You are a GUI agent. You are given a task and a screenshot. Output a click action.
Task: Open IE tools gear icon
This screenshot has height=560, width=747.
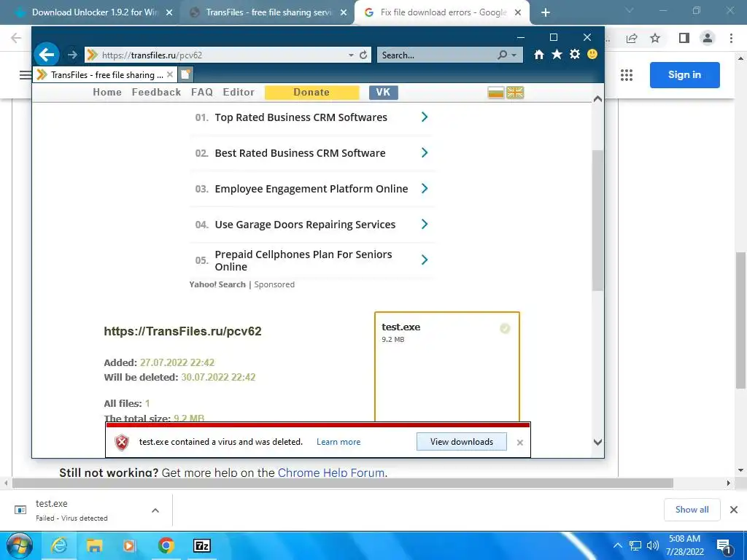tap(575, 54)
